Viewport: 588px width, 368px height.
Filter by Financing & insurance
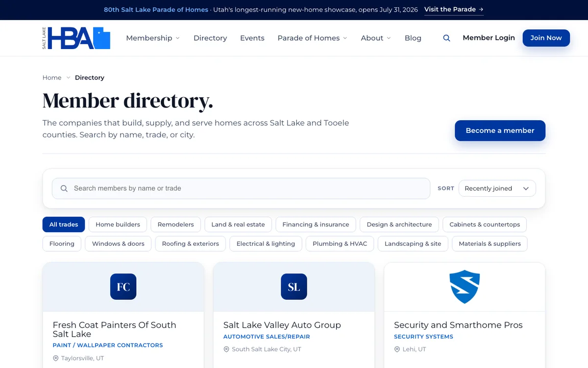click(x=316, y=224)
